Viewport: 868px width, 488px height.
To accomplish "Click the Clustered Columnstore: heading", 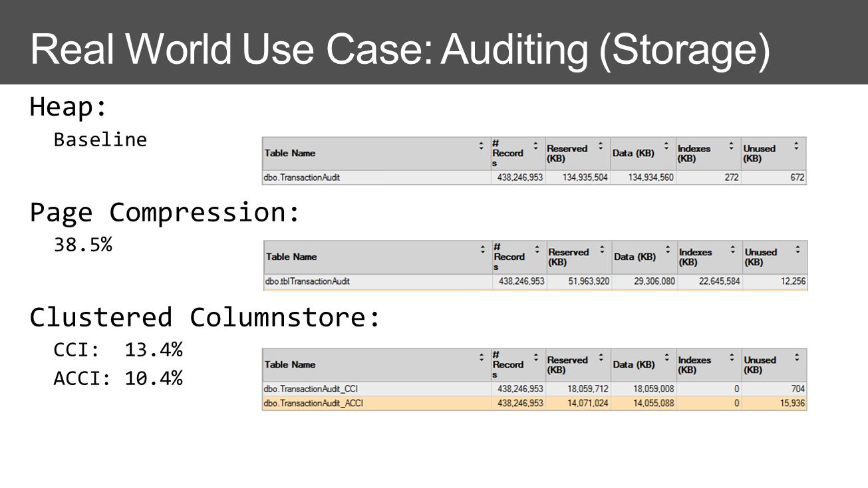I will click(x=205, y=317).
